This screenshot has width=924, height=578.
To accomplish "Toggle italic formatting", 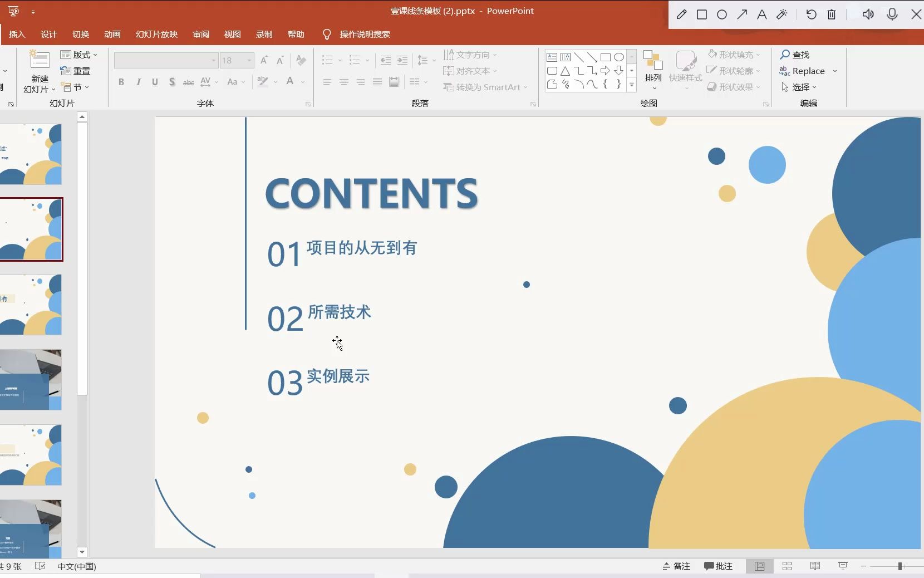I will (138, 82).
